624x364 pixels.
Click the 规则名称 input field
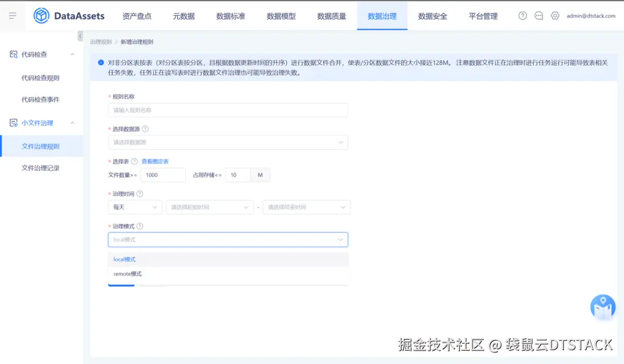[x=228, y=110]
